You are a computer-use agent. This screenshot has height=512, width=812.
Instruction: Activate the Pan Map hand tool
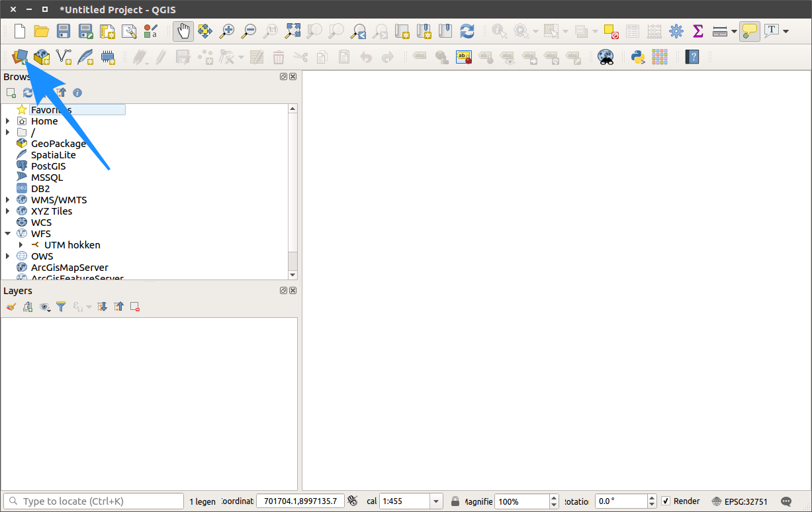pyautogui.click(x=183, y=30)
